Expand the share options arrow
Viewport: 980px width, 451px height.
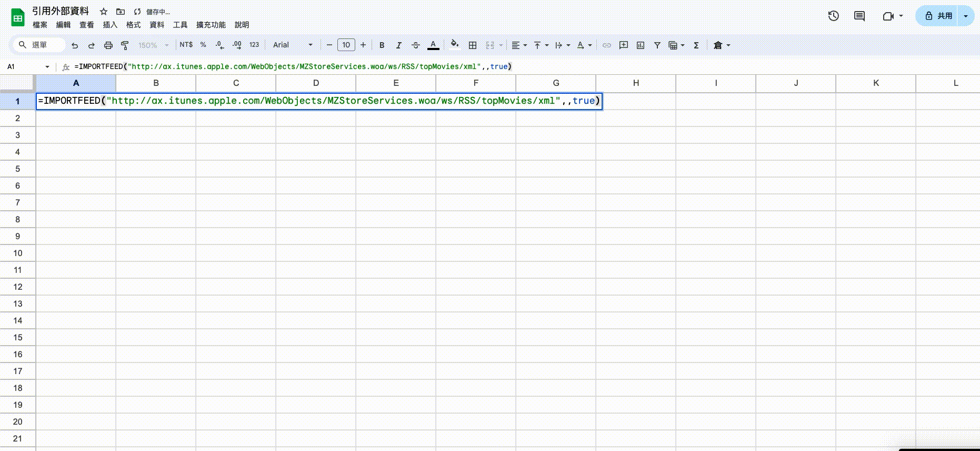(966, 16)
